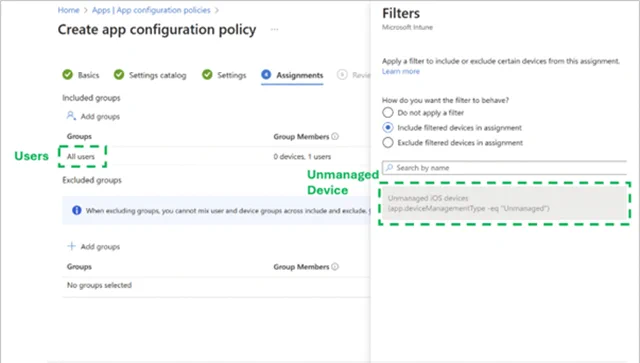Click the included Group Members header
640x363 pixels.
[301, 137]
